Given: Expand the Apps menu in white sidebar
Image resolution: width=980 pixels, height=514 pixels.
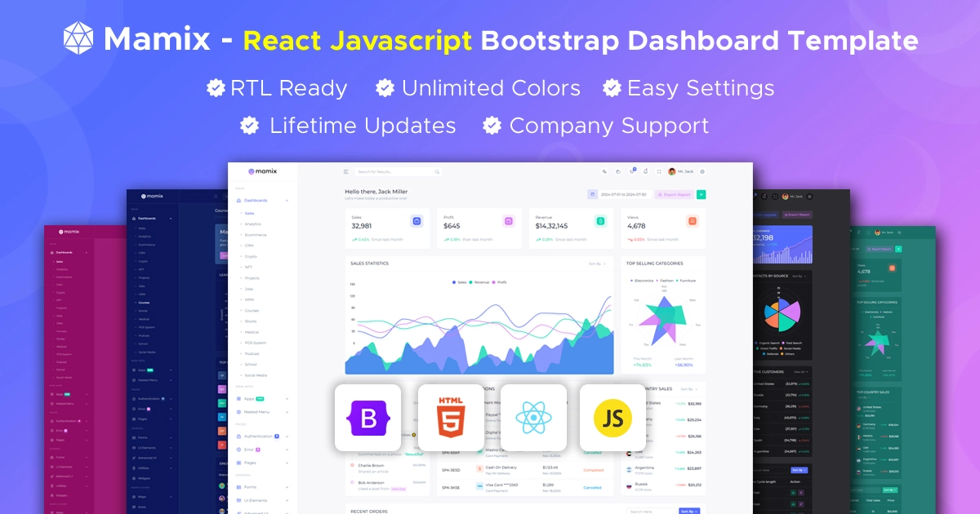Looking at the screenshot, I should 261,398.
